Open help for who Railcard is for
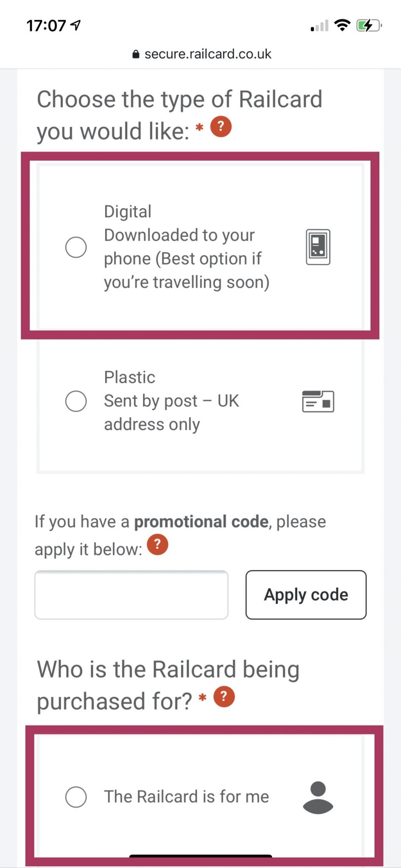The height and width of the screenshot is (868, 401). (x=224, y=697)
